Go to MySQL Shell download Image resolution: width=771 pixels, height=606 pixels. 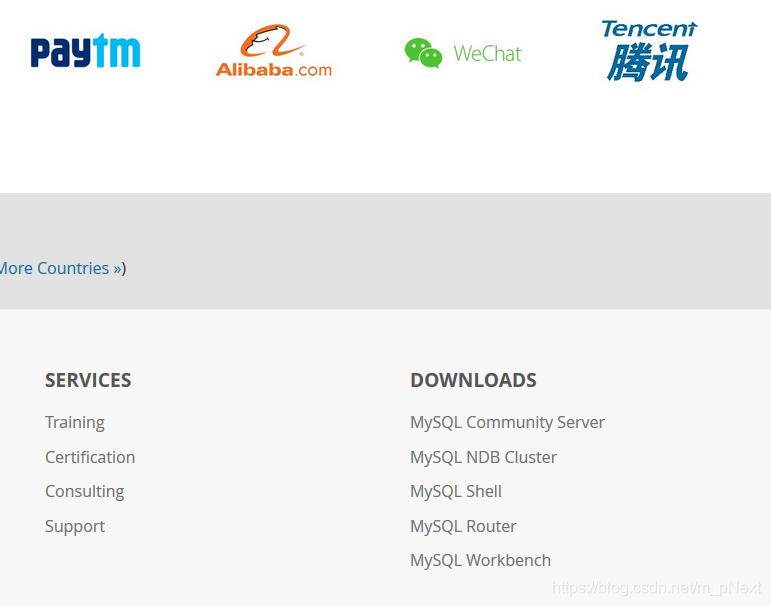tap(456, 491)
